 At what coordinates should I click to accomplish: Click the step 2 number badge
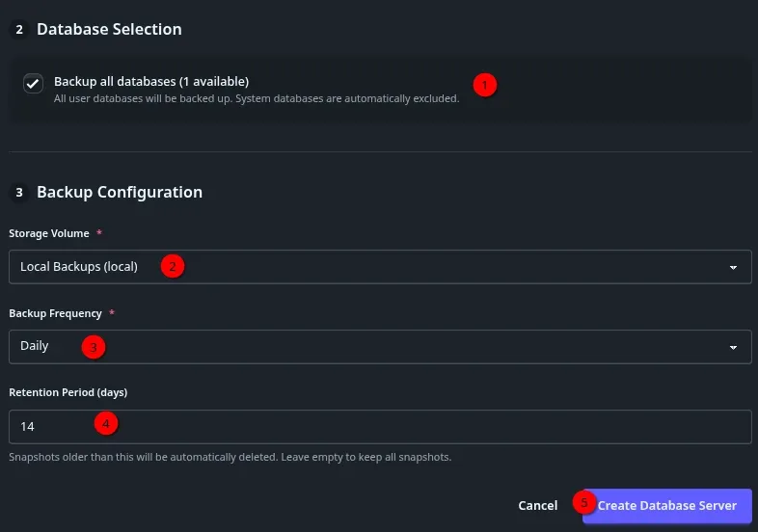click(x=19, y=30)
